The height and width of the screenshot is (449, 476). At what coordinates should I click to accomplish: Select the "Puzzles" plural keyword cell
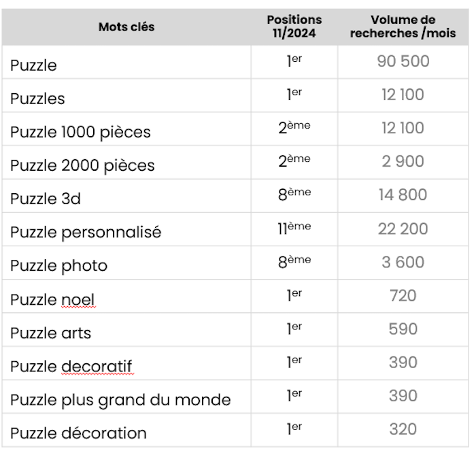tap(37, 99)
